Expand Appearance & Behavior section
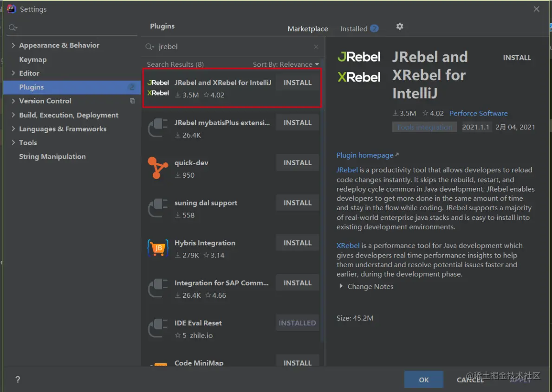The image size is (552, 392). [x=13, y=45]
